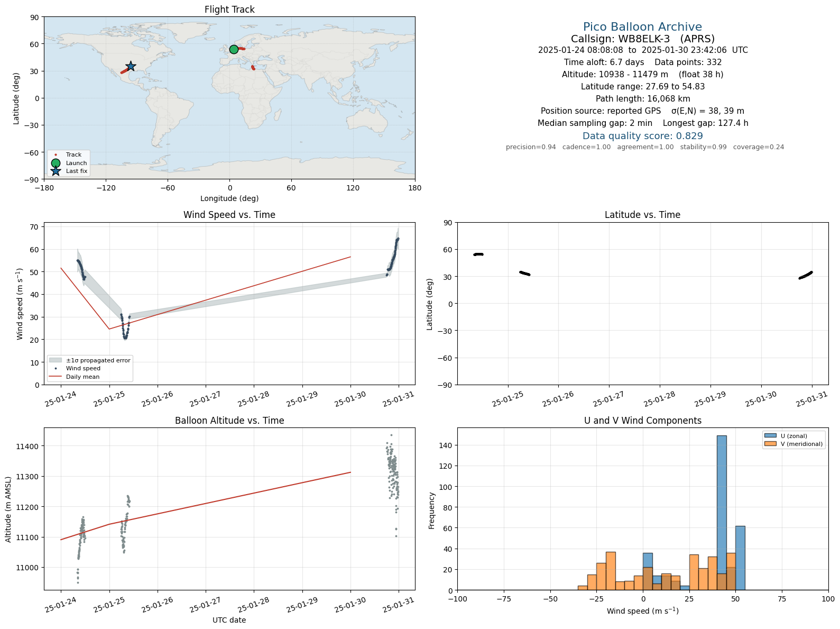Screen dimensions: 840x629
Task: Click the 'Position source: reported GPS' line
Action: (643, 111)
